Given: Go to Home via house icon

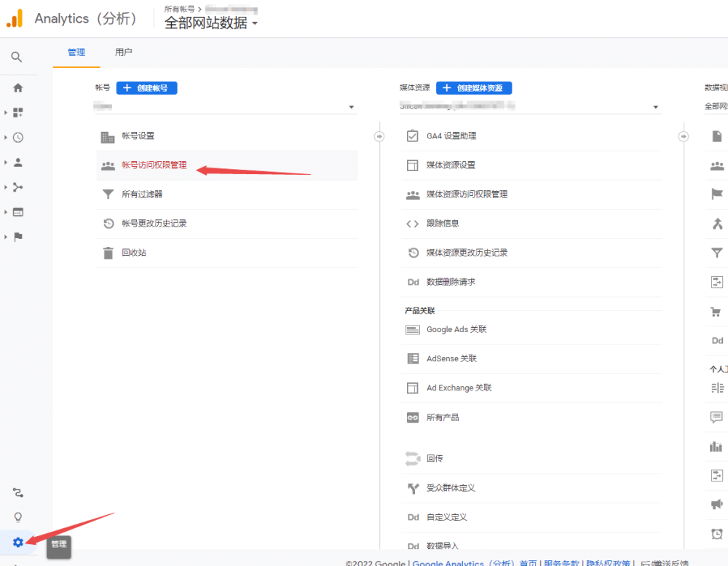Looking at the screenshot, I should [18, 87].
